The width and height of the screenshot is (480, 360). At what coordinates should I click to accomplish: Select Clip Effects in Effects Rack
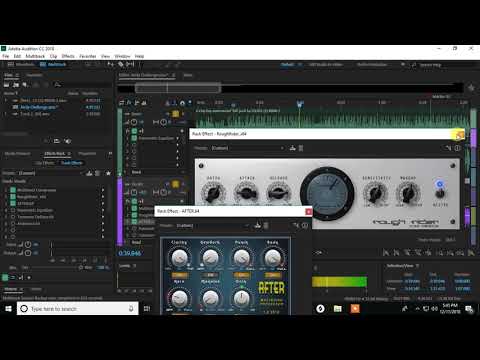tap(44, 163)
